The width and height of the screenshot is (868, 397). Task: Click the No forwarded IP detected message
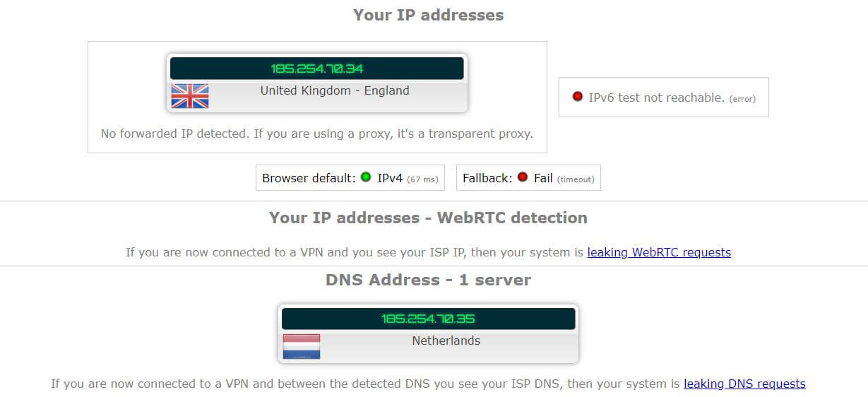(317, 134)
